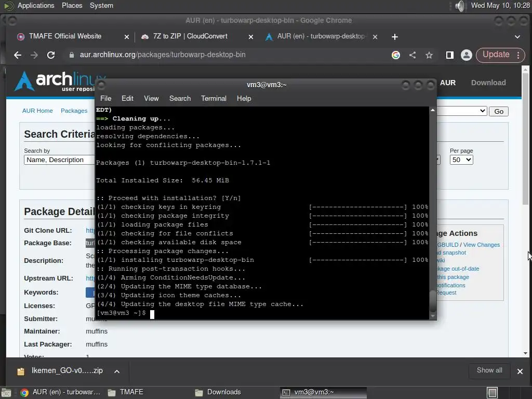Go back in Chrome
The image size is (532, 399).
(18, 55)
